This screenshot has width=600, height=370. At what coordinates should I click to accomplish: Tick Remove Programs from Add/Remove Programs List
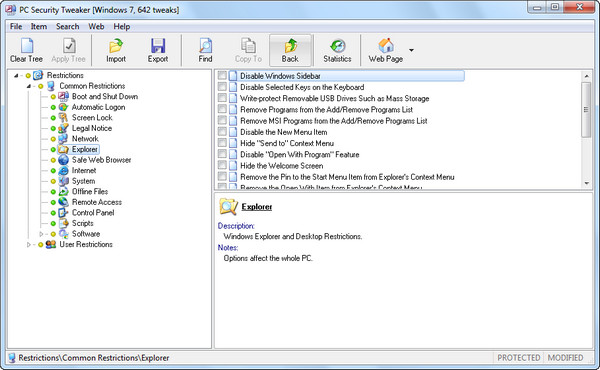tap(222, 109)
